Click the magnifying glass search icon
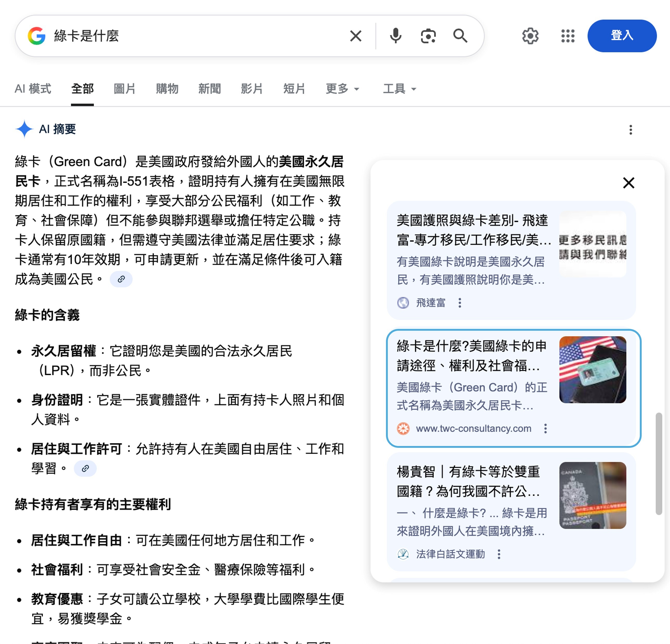 tap(460, 36)
